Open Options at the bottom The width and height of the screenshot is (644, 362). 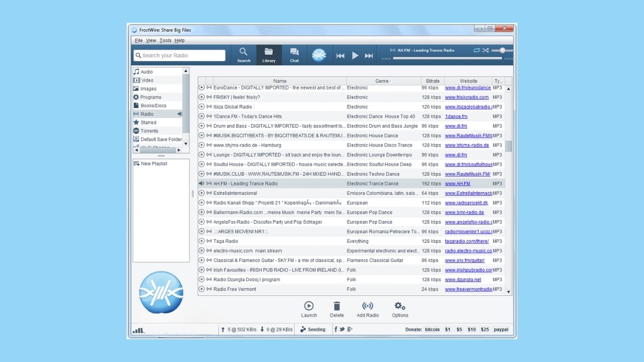[400, 309]
